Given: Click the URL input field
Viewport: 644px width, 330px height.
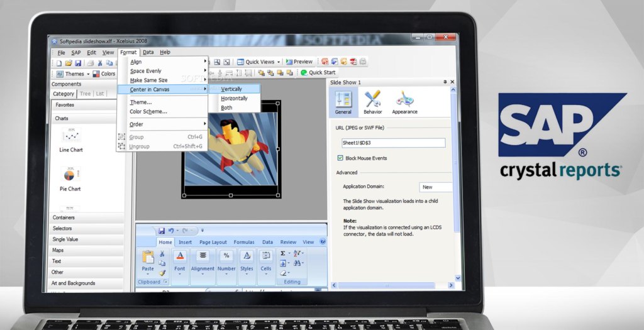Looking at the screenshot, I should coord(393,143).
